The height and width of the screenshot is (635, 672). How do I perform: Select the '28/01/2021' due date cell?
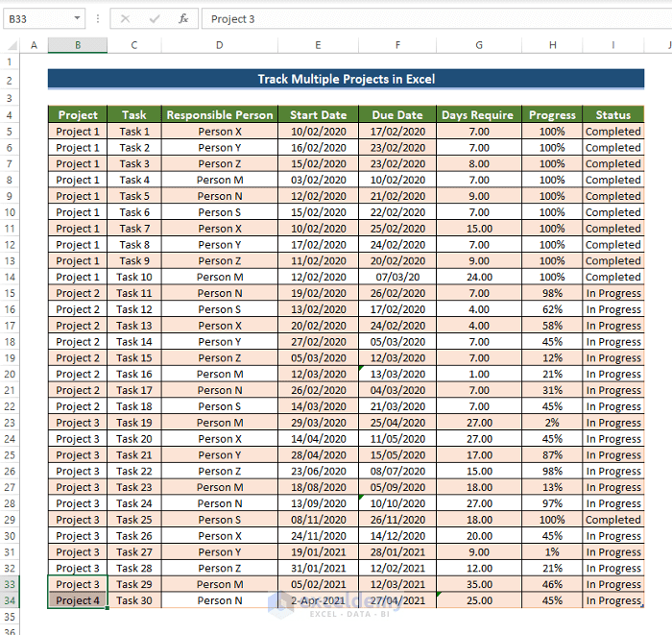pyautogui.click(x=397, y=551)
